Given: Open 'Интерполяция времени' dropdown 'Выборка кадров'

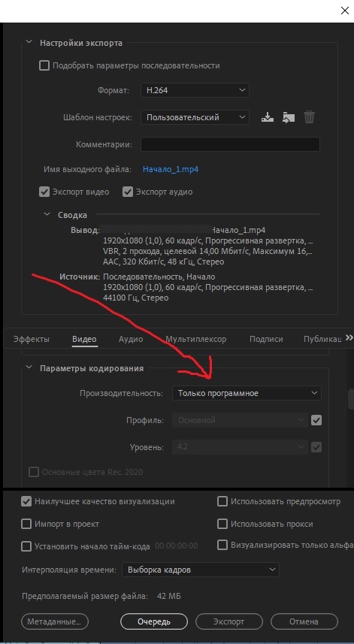Looking at the screenshot, I should coord(201,570).
